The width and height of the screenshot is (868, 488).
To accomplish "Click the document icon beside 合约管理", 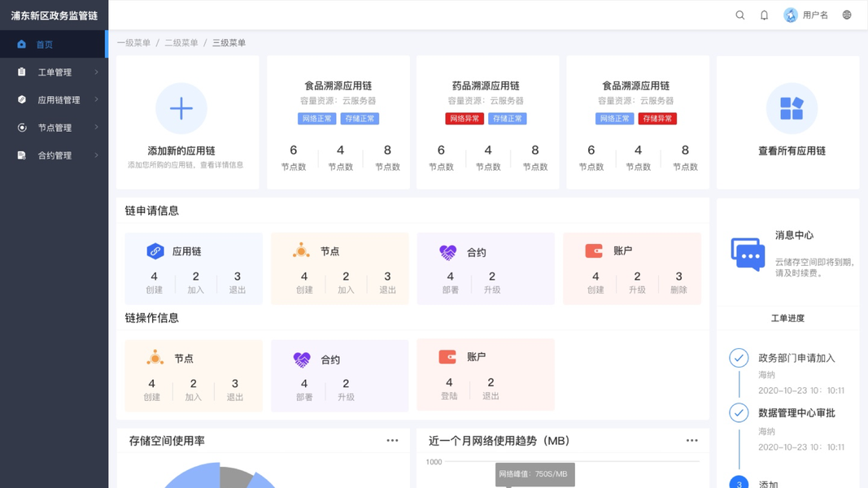I will [x=22, y=155].
